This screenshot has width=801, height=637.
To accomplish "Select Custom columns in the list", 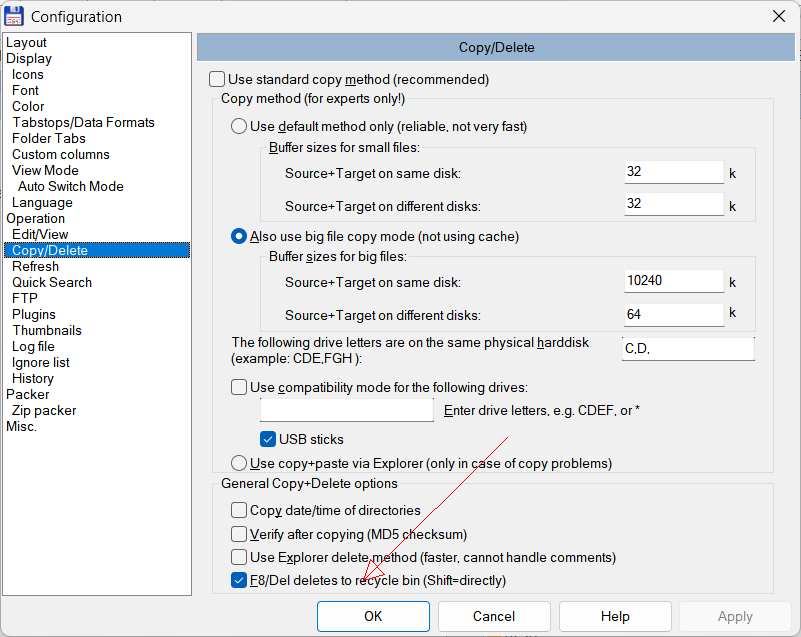I will pos(61,154).
